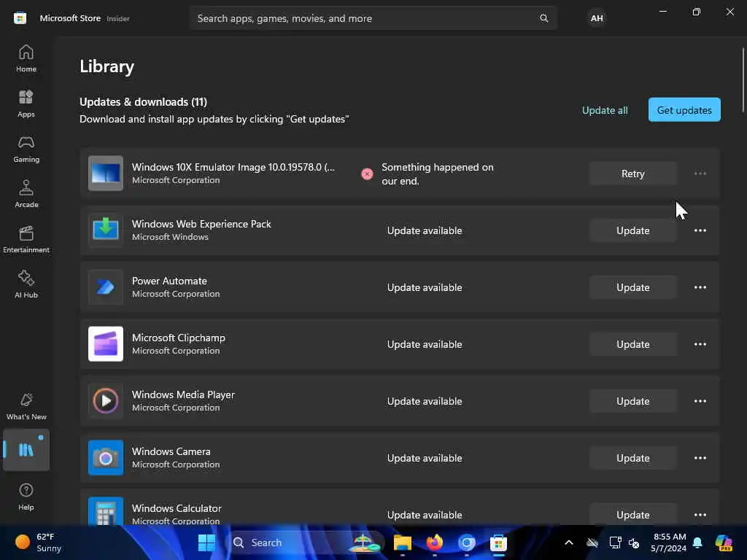Click the Something happened on our end message

pos(438,174)
